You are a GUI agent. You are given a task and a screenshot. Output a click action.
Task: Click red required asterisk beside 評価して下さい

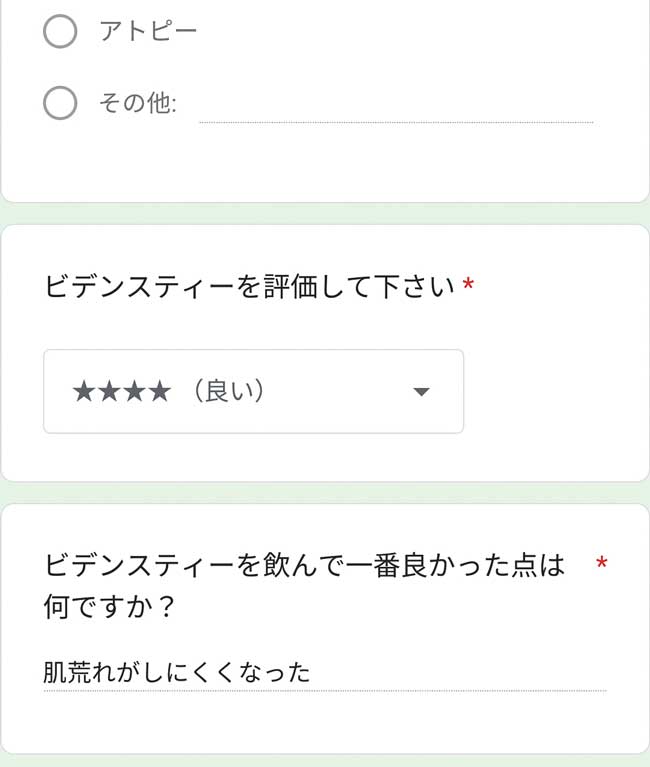tap(468, 283)
